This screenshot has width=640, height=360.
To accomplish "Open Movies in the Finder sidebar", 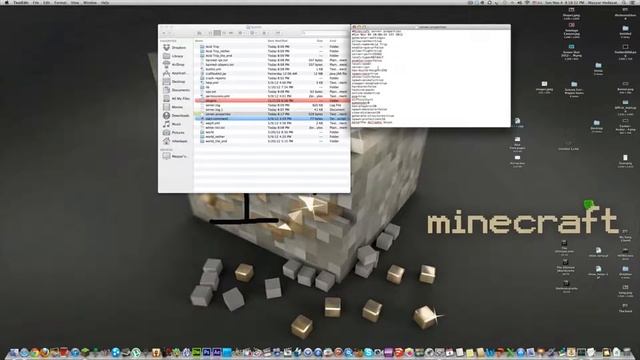I will click(173, 107).
